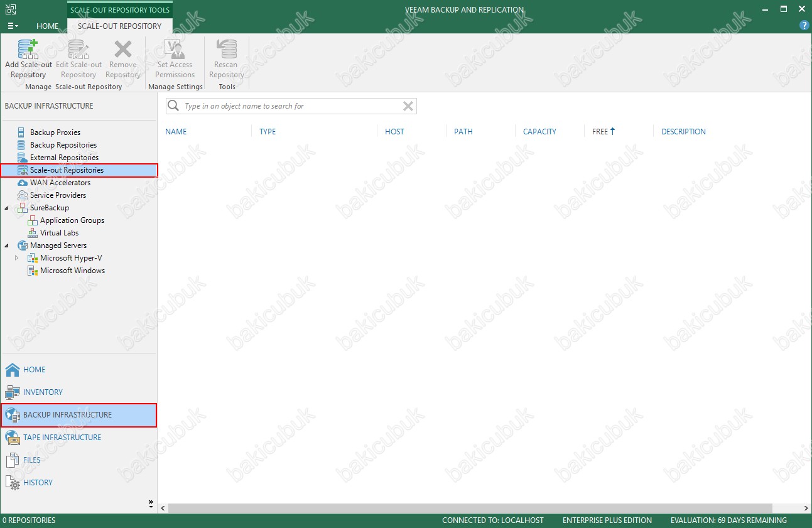Click 'EVALUATION: 69 DAYS REMAINING' text
The width and height of the screenshot is (812, 528).
pyautogui.click(x=728, y=520)
